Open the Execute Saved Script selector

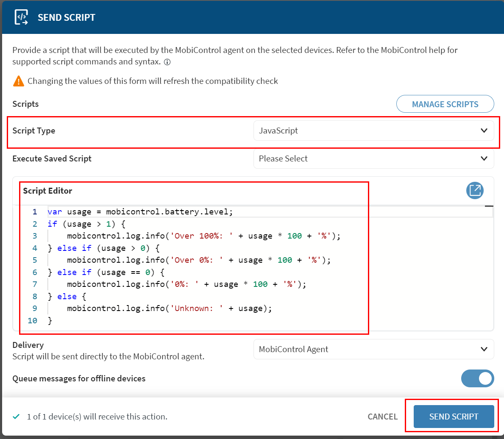(373, 158)
